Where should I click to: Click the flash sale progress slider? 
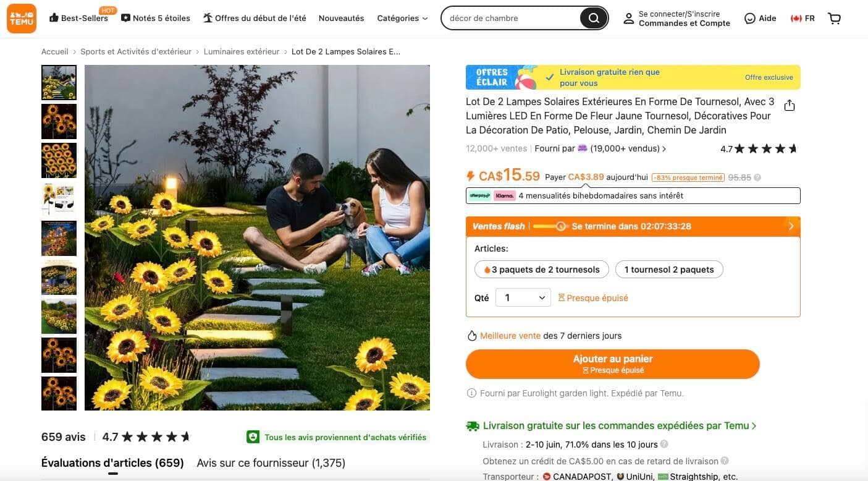point(550,226)
